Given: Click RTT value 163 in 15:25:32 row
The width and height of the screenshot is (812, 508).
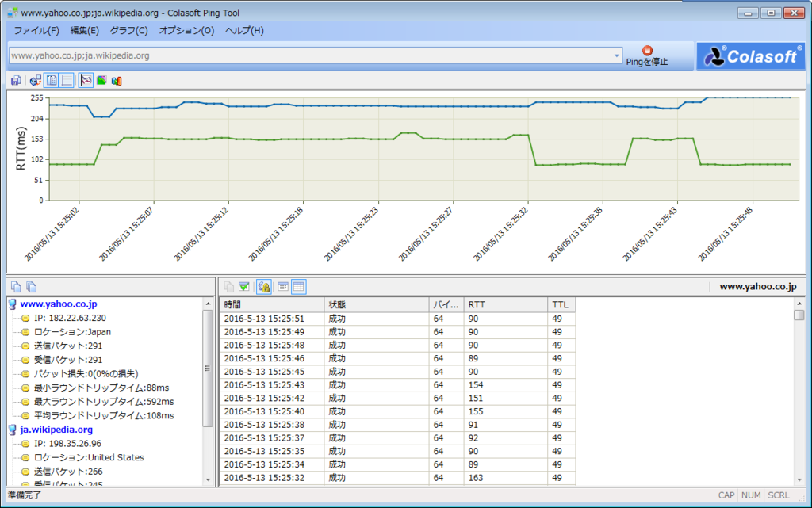Looking at the screenshot, I should [x=476, y=478].
